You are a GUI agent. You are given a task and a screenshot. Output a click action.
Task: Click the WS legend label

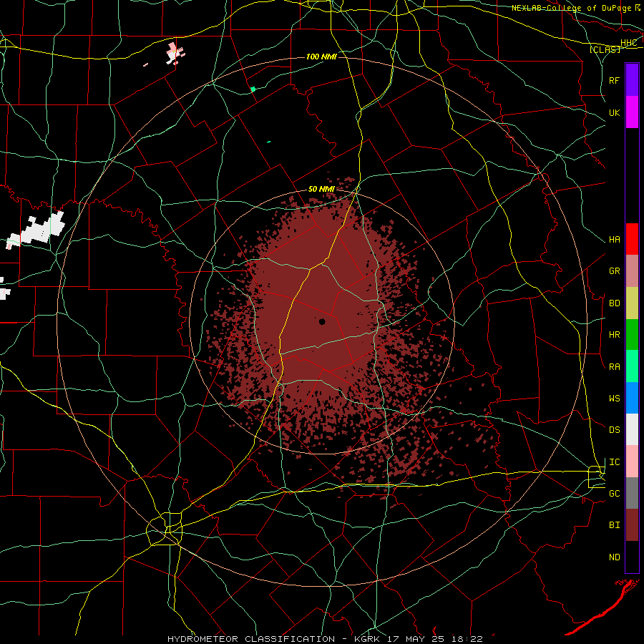click(x=614, y=399)
